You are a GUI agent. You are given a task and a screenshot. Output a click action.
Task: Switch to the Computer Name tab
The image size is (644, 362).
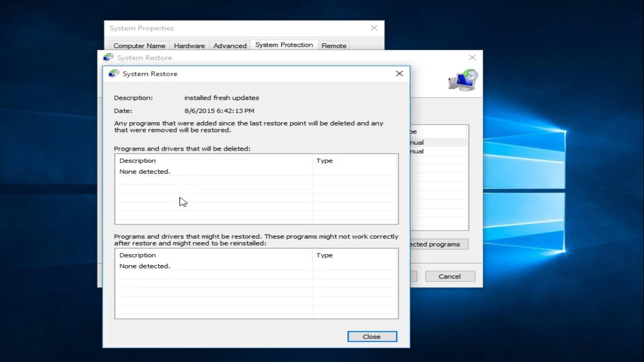tap(139, 45)
